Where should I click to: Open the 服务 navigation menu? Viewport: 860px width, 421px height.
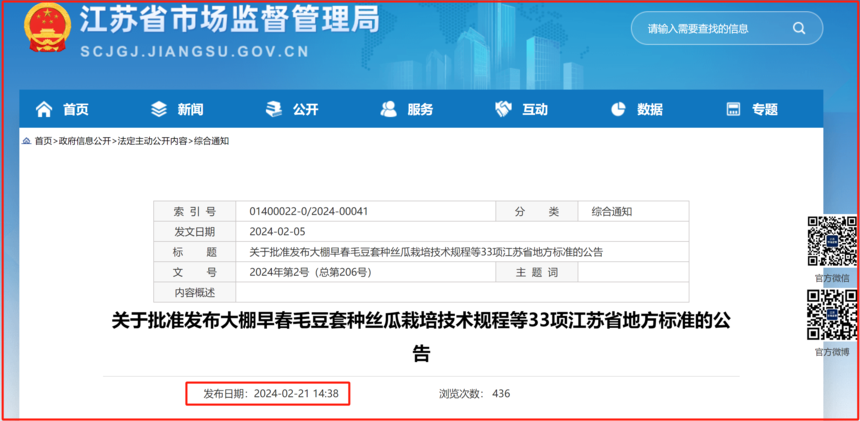tap(420, 109)
